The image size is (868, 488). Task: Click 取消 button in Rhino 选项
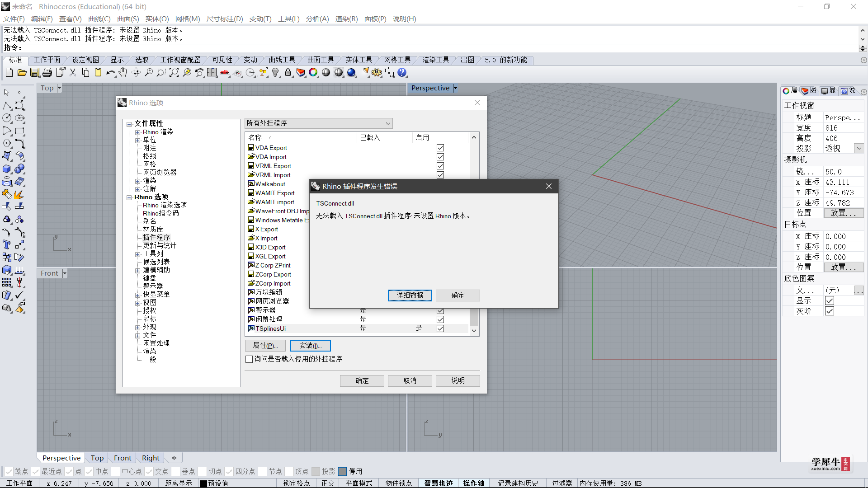[x=410, y=381]
